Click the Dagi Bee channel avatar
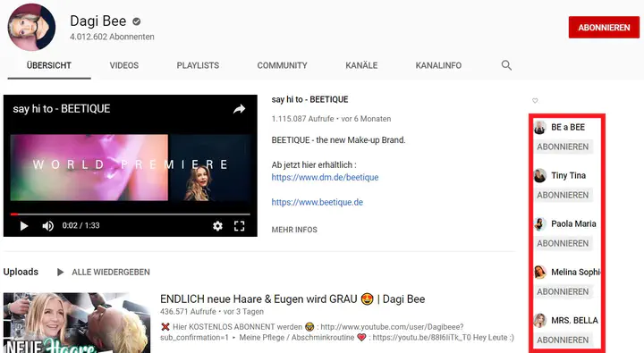The width and height of the screenshot is (644, 353). (x=31, y=27)
